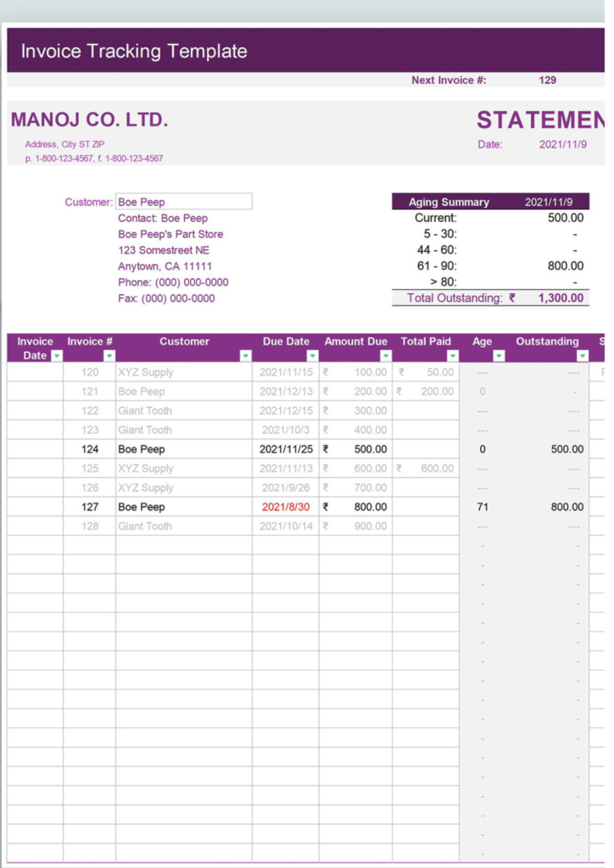The height and width of the screenshot is (868, 614).
Task: Select invoice number 120 cell
Action: click(90, 372)
